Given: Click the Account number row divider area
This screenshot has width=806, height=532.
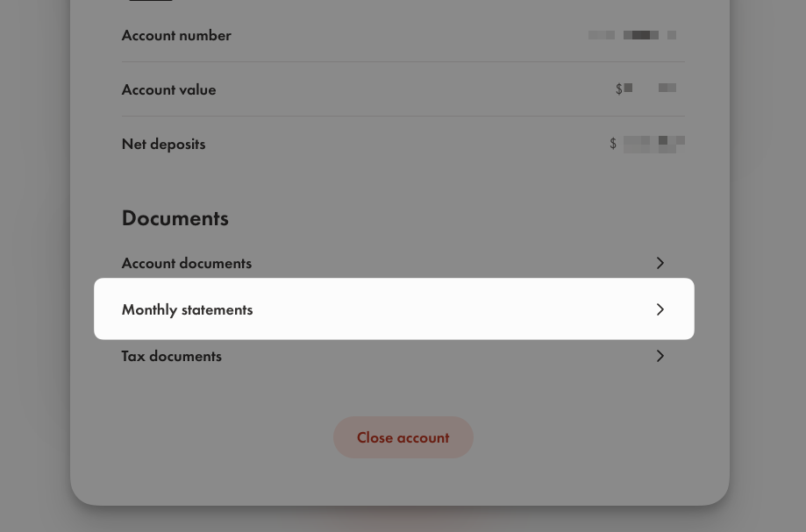Looking at the screenshot, I should pyautogui.click(x=403, y=61).
